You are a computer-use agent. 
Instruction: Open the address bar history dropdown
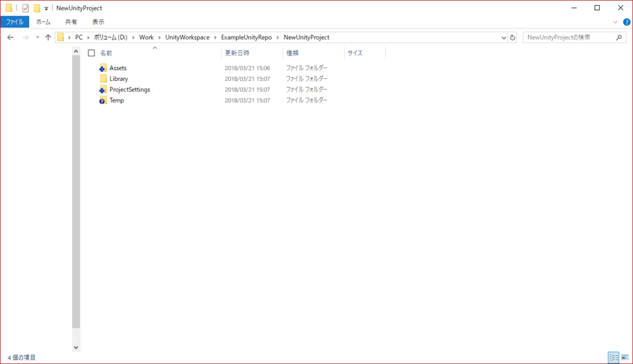point(503,38)
